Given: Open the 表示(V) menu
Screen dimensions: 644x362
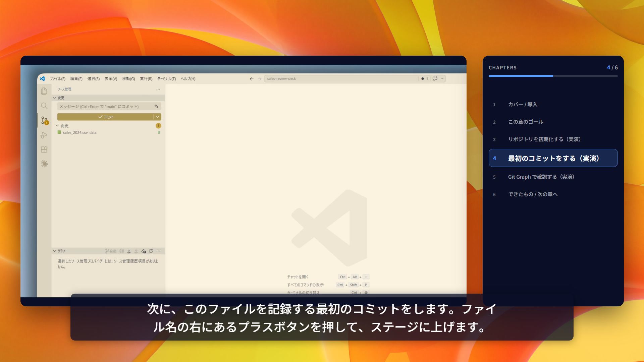Looking at the screenshot, I should click(111, 79).
